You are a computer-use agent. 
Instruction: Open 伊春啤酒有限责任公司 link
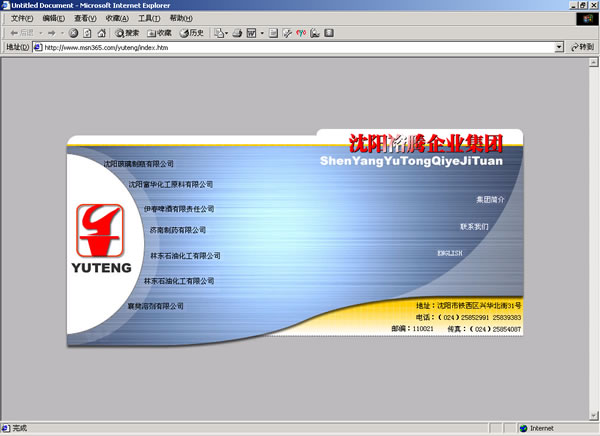(x=179, y=209)
